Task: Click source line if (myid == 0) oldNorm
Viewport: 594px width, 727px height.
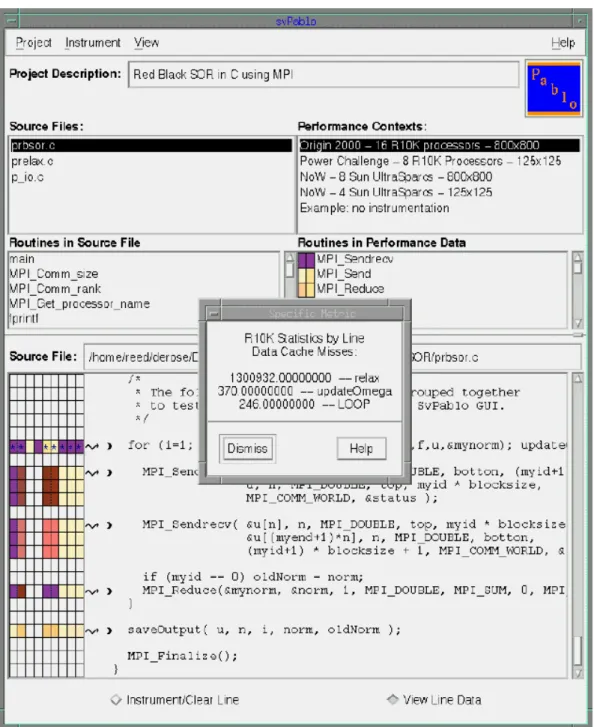Action: coord(253,577)
